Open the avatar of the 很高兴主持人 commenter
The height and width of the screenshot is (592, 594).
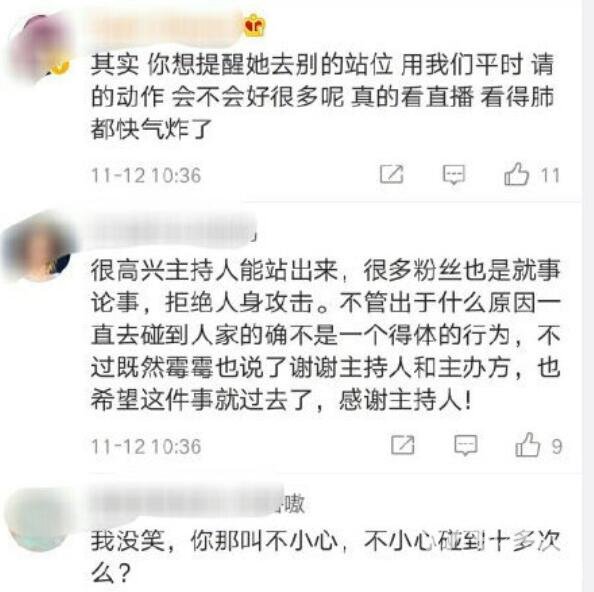tap(38, 248)
